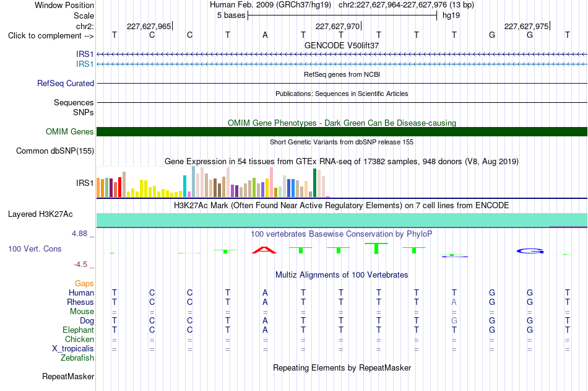Click the Chicken species label
Screen dimensions: 588x391
coord(79,339)
